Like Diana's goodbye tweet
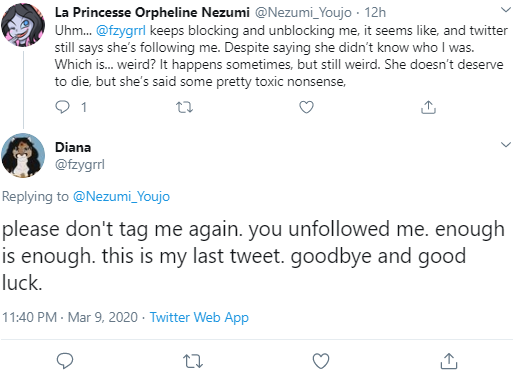The image size is (523, 375). click(321, 361)
